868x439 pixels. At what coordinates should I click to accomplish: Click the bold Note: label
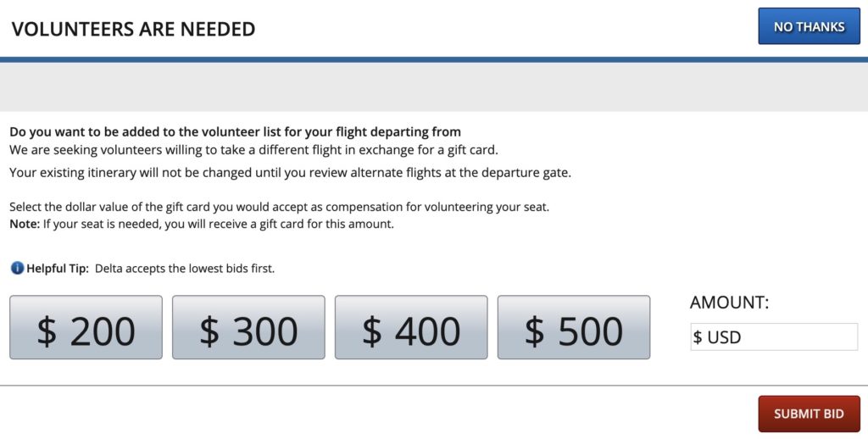24,225
